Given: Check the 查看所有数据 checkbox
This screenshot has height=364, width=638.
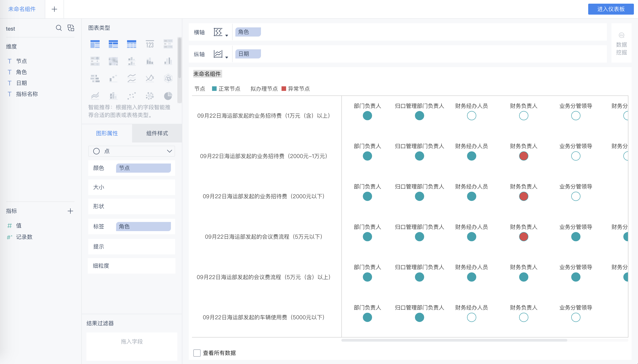Looking at the screenshot, I should coord(197,353).
